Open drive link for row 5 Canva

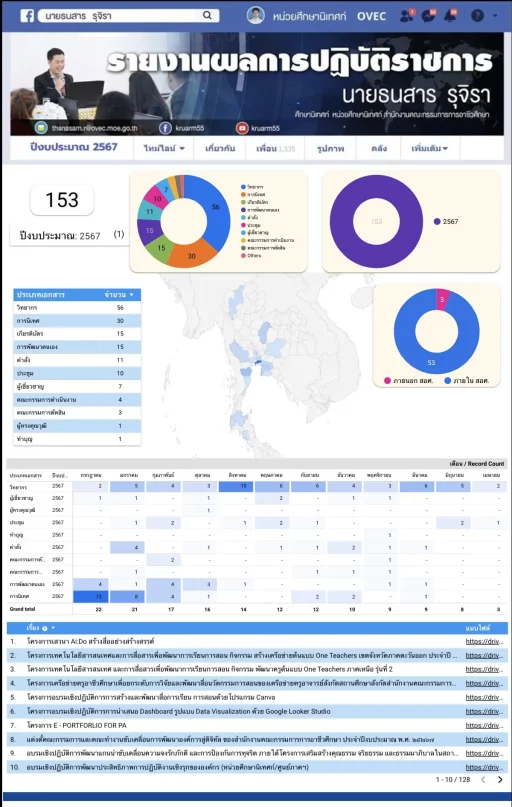coord(484,697)
